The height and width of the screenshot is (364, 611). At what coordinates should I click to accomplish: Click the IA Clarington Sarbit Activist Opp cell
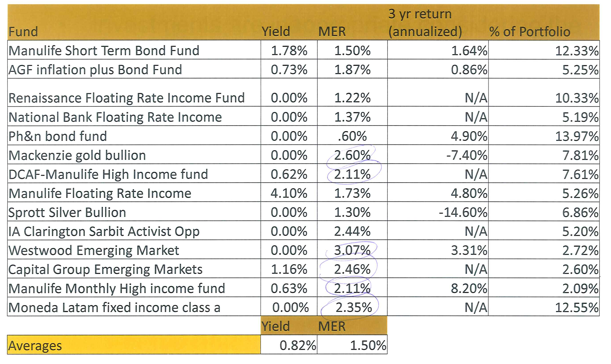click(x=134, y=231)
